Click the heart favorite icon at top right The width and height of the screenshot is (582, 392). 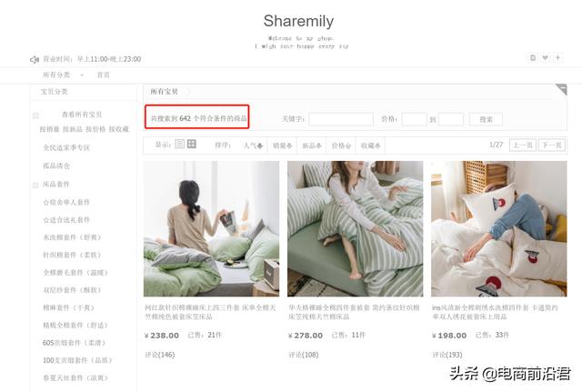(x=545, y=58)
